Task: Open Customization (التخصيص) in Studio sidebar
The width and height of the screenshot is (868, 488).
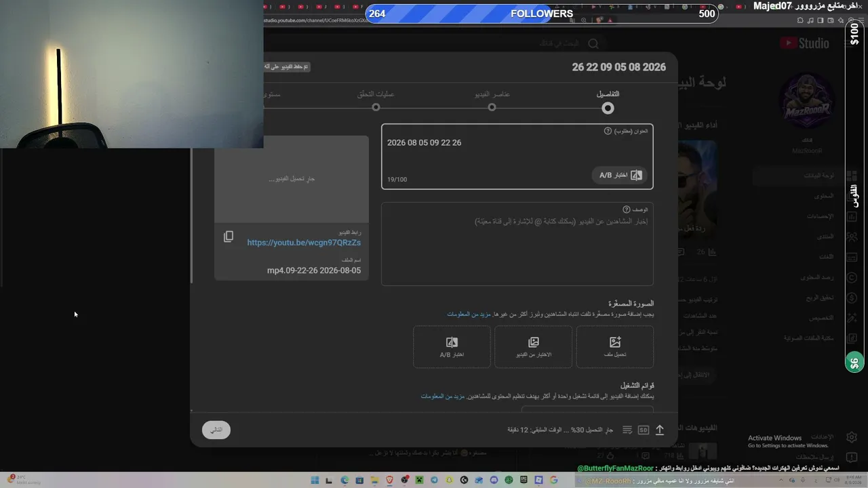Action: pyautogui.click(x=820, y=318)
